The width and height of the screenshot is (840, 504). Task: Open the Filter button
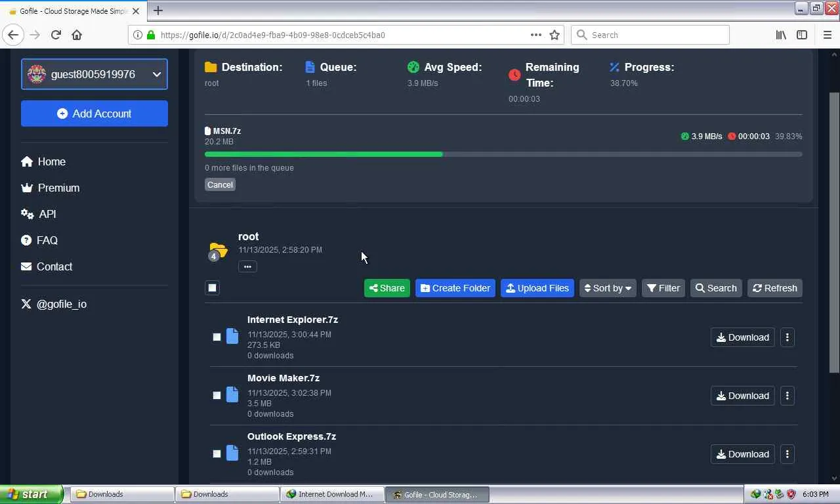tap(663, 288)
